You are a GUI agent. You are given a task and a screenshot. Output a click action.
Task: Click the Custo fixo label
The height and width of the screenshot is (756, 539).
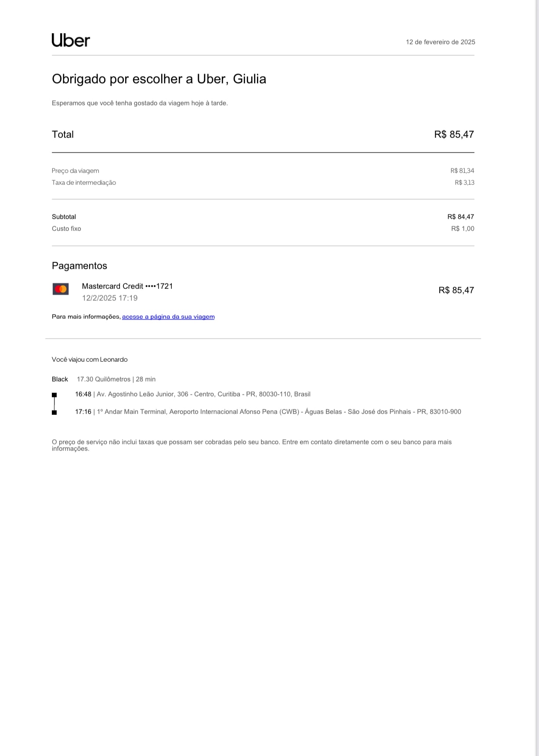pos(66,229)
